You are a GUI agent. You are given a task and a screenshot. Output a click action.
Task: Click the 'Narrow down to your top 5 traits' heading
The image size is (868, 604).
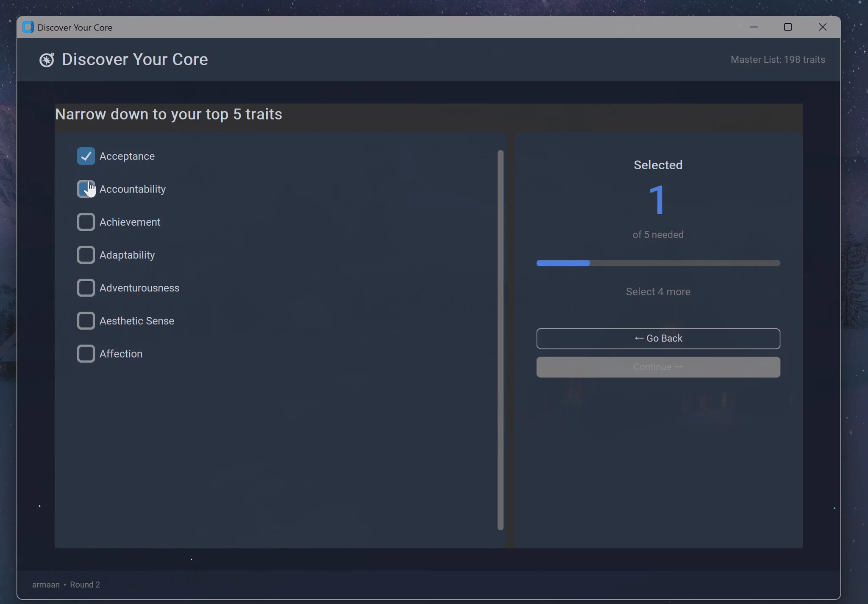tap(168, 115)
